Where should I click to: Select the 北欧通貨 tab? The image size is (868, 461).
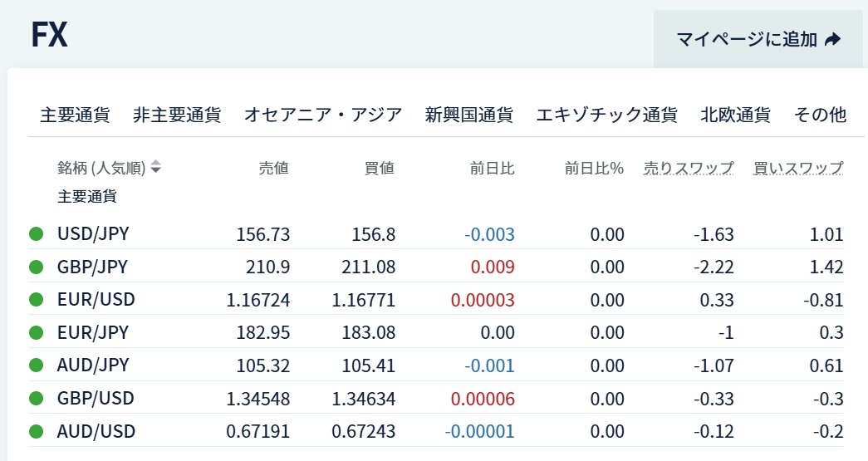pyautogui.click(x=735, y=115)
